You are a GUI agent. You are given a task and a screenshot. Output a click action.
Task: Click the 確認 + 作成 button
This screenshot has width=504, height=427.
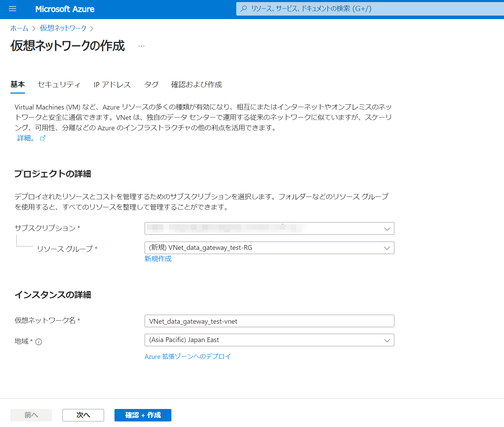pos(143,415)
